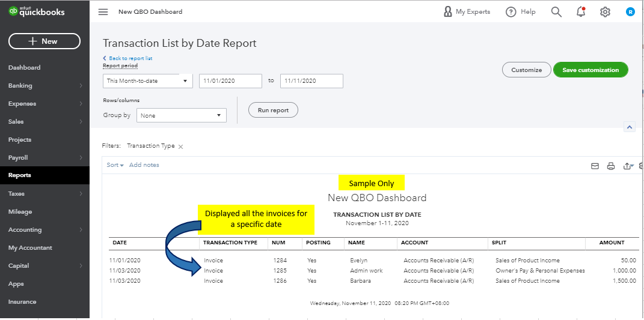Click the Customize button

click(x=527, y=70)
